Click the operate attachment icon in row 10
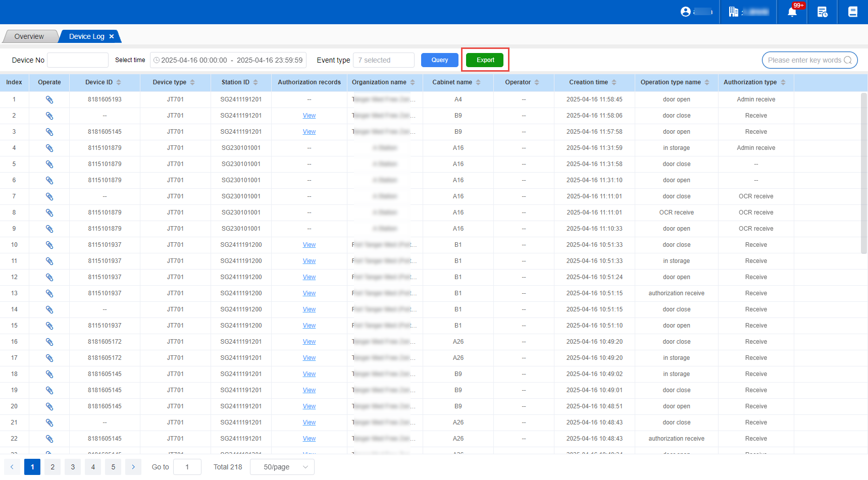 (49, 245)
